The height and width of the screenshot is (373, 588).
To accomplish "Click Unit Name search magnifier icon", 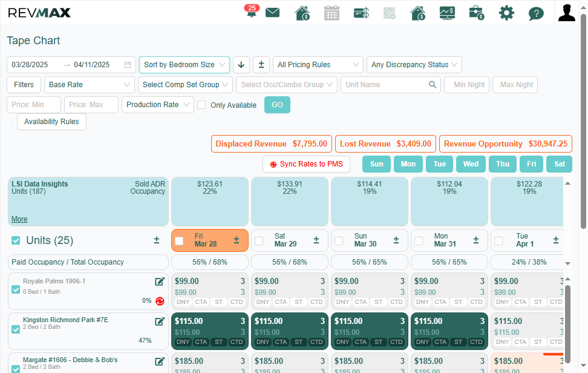I will coord(433,84).
